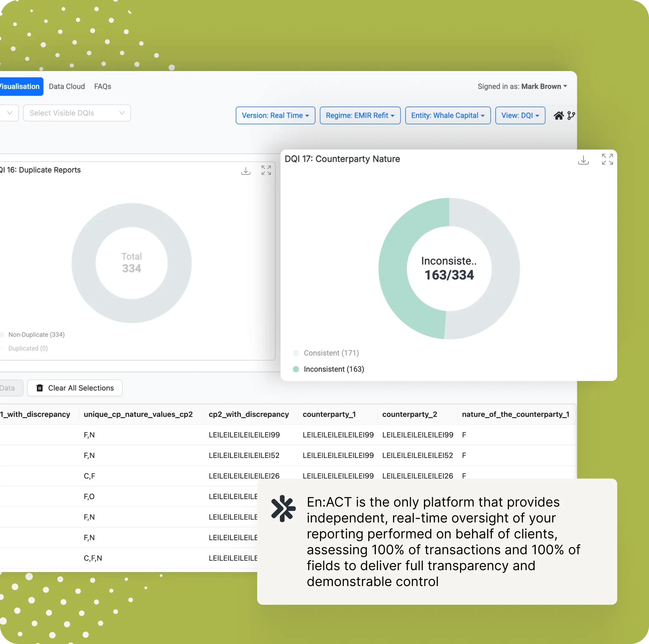Viewport: 649px width, 644px height.
Task: Click the home icon
Action: pos(558,116)
